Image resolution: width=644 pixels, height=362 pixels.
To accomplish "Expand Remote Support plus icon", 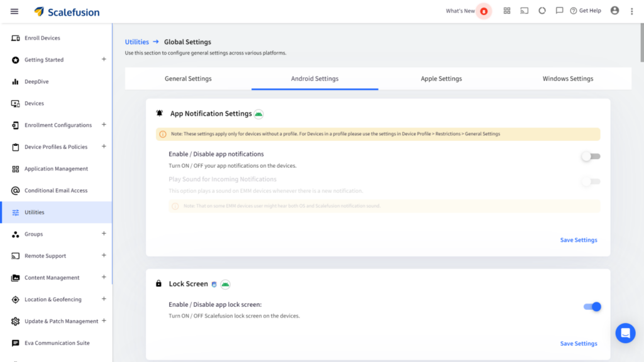I will click(104, 255).
